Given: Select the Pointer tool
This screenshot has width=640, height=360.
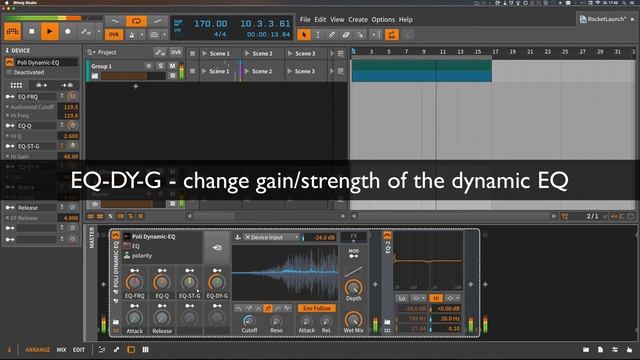Looking at the screenshot, I should click(303, 35).
